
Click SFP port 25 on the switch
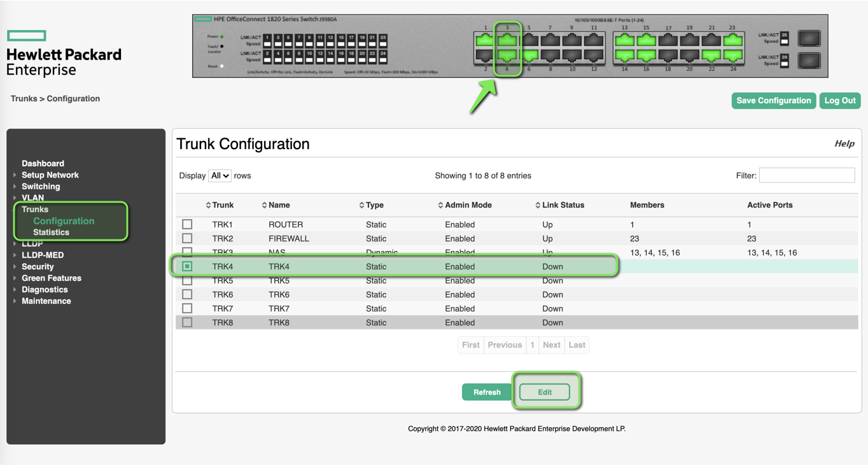pyautogui.click(x=809, y=39)
